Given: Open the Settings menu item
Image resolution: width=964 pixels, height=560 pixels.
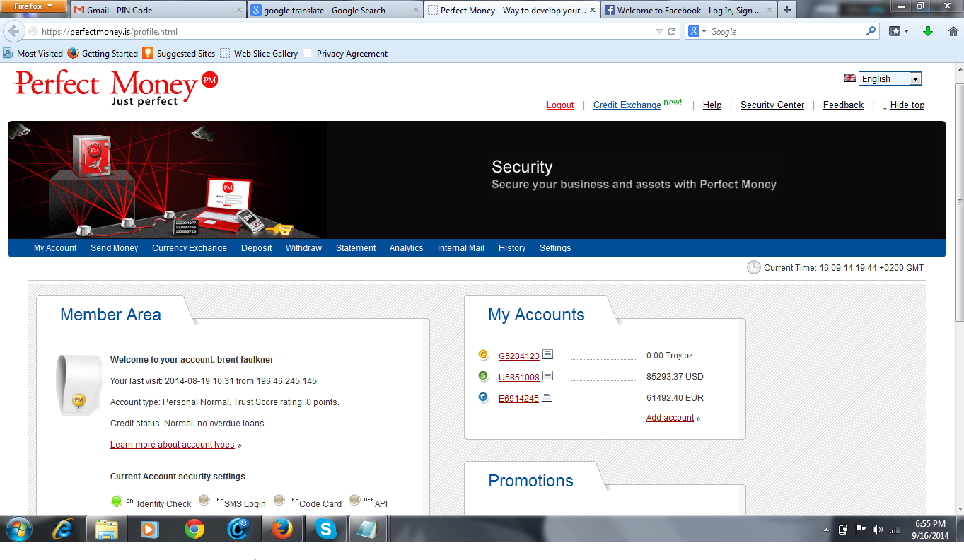Looking at the screenshot, I should pyautogui.click(x=555, y=248).
